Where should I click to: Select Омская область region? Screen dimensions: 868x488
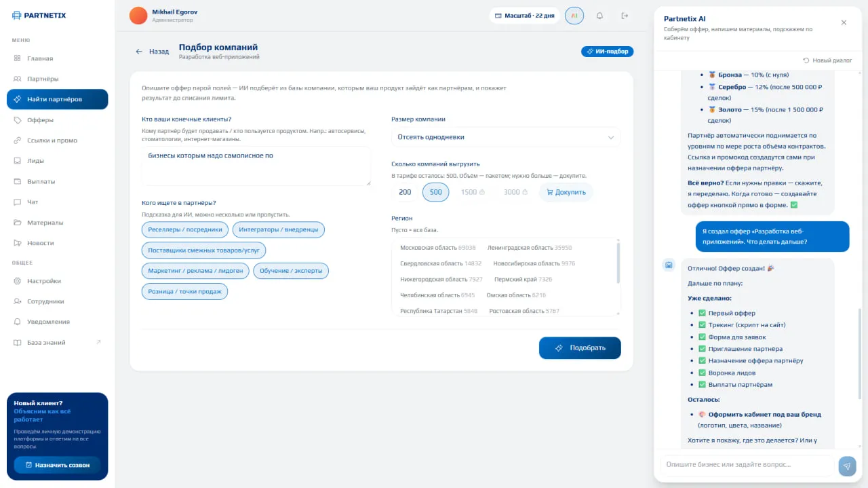(516, 295)
